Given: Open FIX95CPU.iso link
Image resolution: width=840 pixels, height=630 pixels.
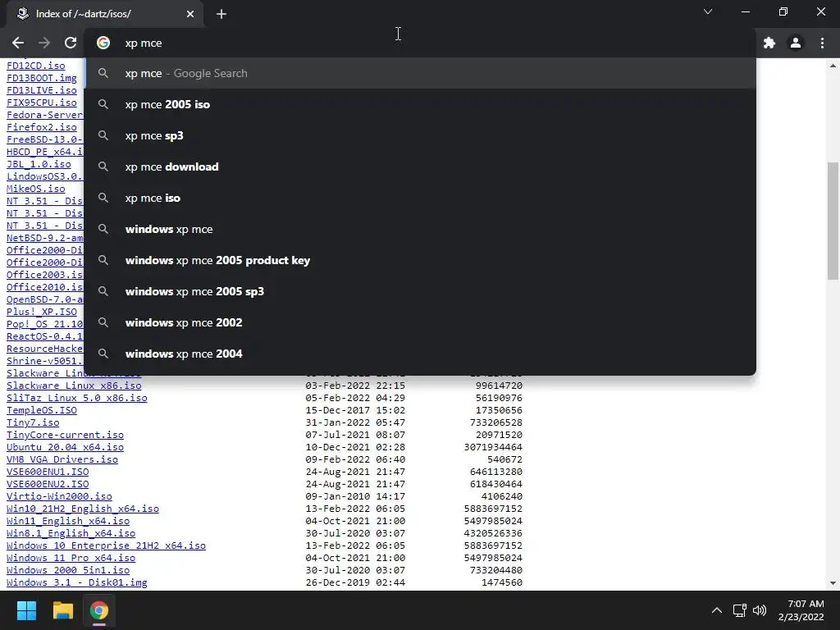Looking at the screenshot, I should [42, 103].
